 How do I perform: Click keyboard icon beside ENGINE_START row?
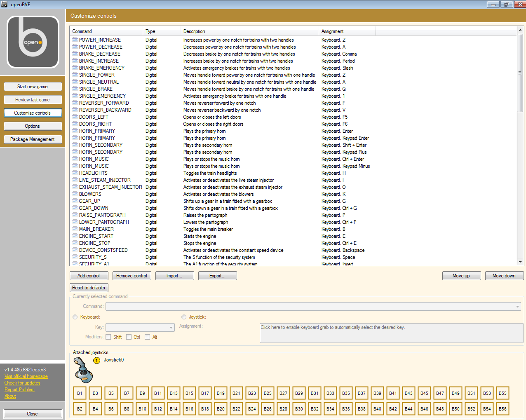(75, 236)
